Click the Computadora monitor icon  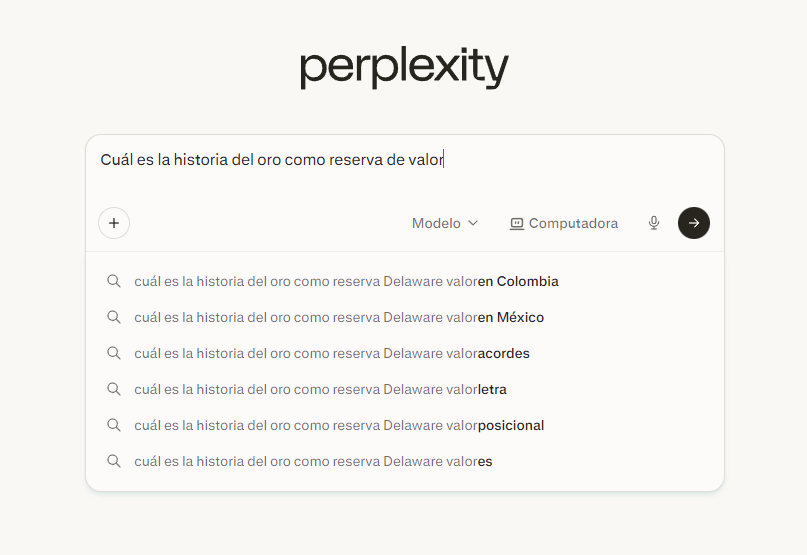(517, 223)
